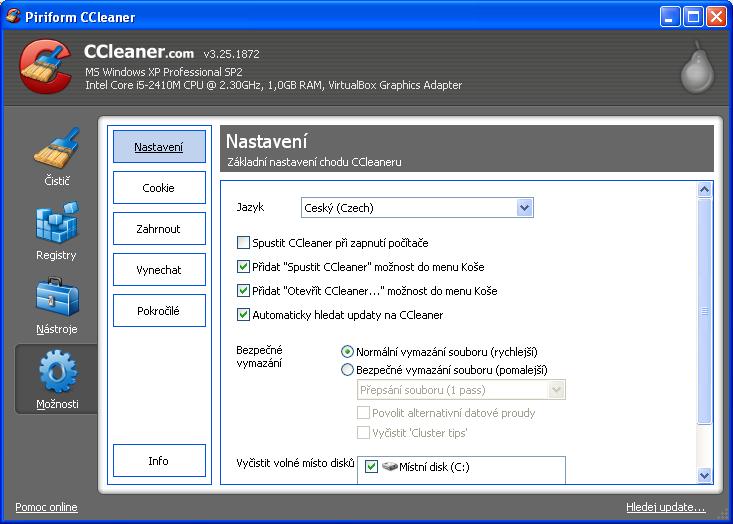The width and height of the screenshot is (733, 524).
Task: Select the Možnosti gear icon
Action: (56, 373)
